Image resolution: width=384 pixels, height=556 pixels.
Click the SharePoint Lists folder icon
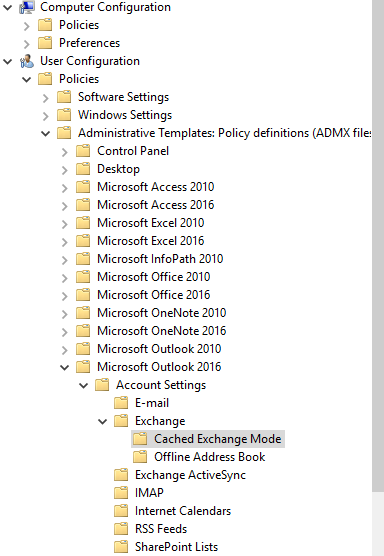click(121, 547)
